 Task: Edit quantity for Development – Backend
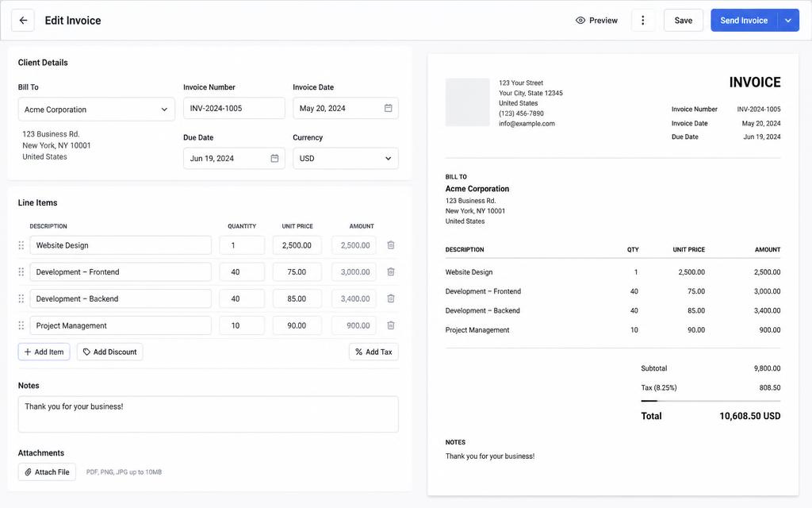click(242, 298)
